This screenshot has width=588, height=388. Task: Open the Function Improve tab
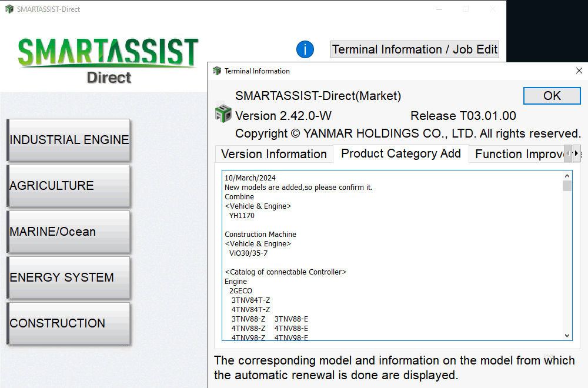point(517,154)
